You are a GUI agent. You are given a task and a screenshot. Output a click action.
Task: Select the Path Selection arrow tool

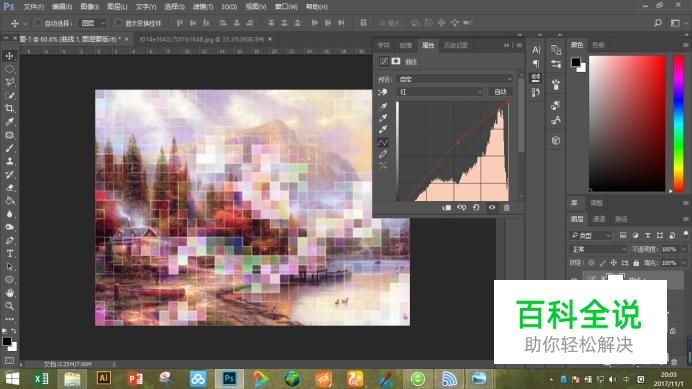[9, 267]
